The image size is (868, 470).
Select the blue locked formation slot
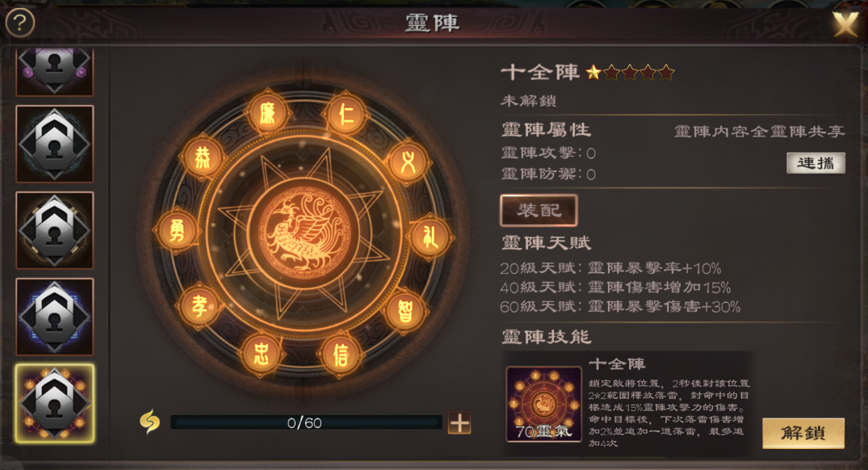[x=55, y=317]
